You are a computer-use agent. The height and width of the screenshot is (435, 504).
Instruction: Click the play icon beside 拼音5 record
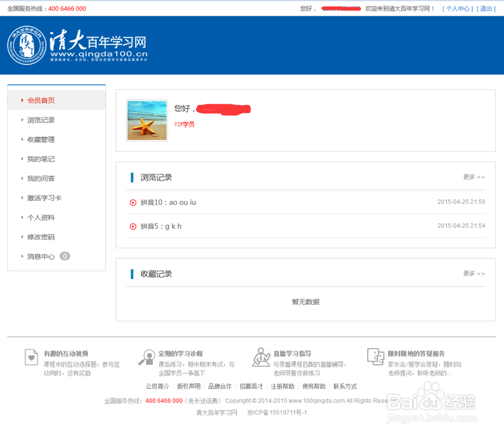click(x=132, y=227)
